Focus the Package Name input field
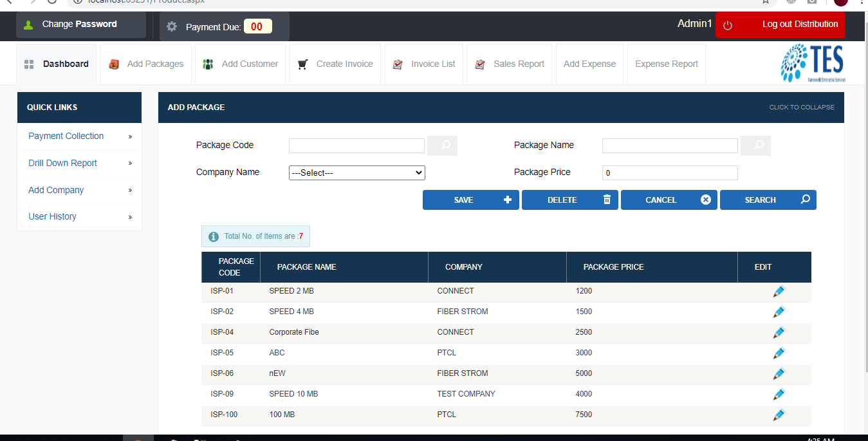 pos(670,145)
